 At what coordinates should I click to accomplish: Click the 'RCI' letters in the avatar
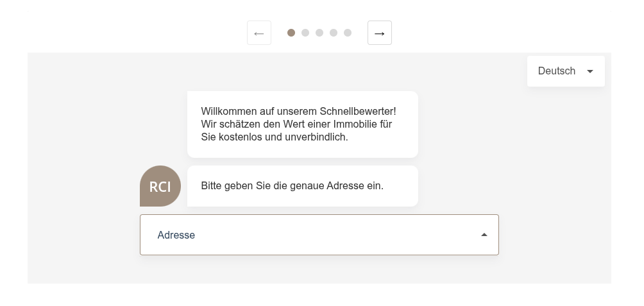pyautogui.click(x=160, y=187)
